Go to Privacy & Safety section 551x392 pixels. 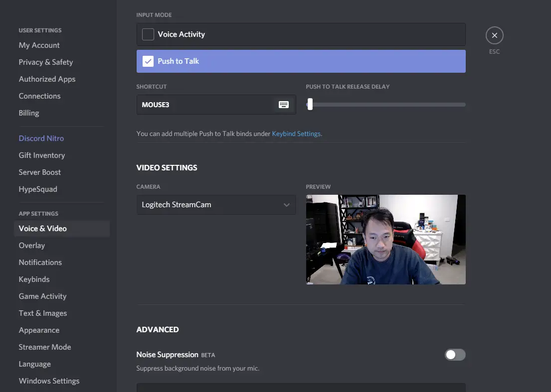[46, 62]
